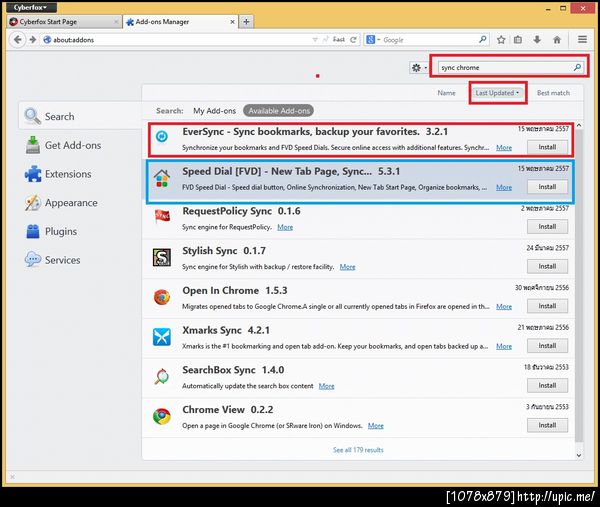Go back with the back arrow
The width and height of the screenshot is (600, 507).
[x=18, y=39]
